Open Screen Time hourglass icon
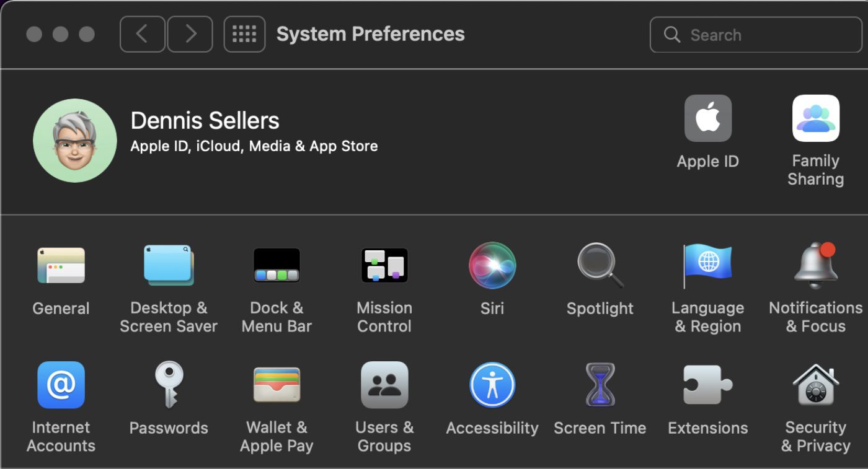Image resolution: width=868 pixels, height=469 pixels. [x=600, y=385]
